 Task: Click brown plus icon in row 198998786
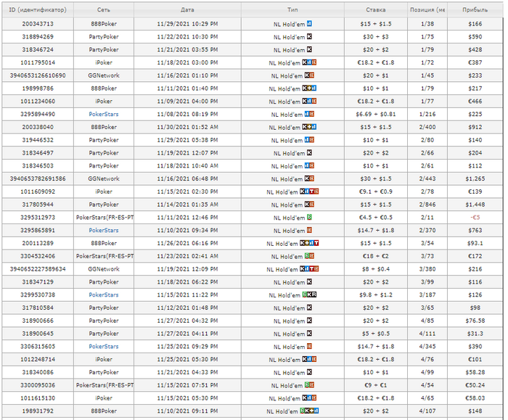(x=309, y=88)
